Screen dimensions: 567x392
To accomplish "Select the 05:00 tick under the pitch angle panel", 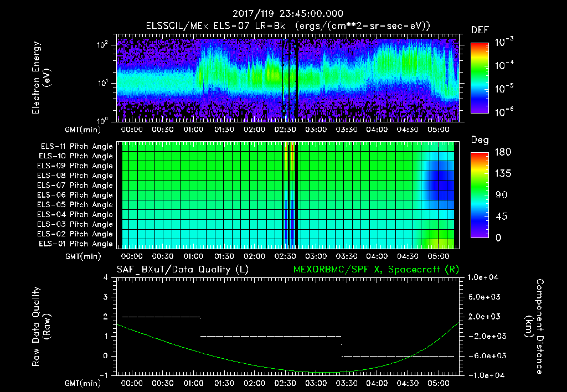I will click(x=439, y=257).
